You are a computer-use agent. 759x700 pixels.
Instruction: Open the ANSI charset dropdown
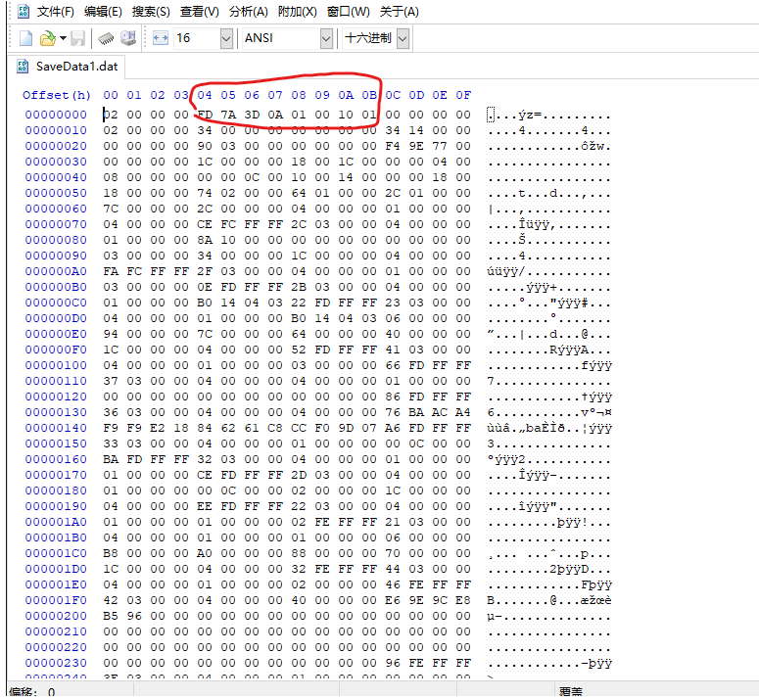(x=326, y=38)
